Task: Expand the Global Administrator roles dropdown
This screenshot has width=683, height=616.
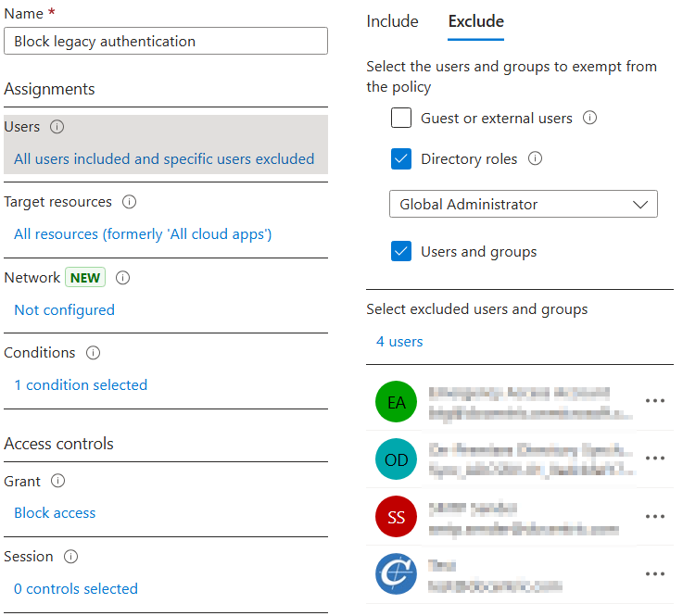Action: (x=524, y=205)
